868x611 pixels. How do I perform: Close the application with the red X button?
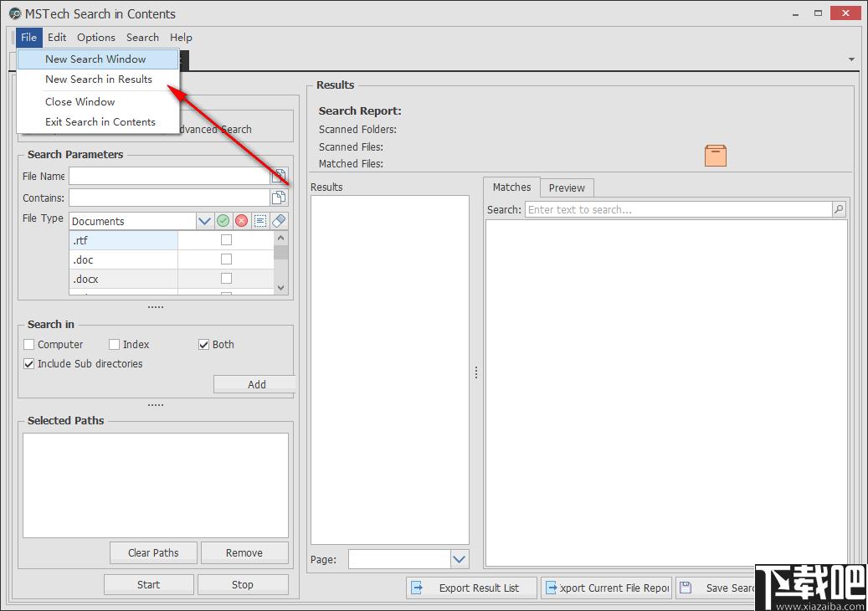845,13
